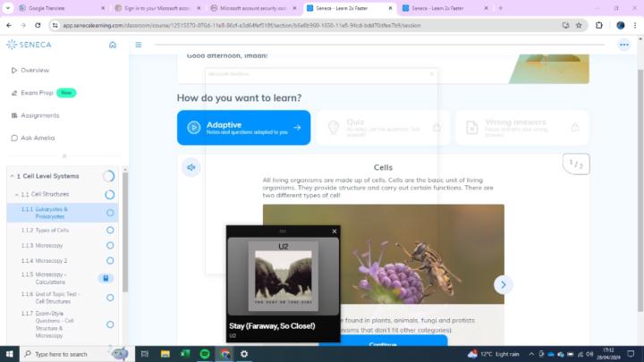This screenshot has width=644, height=362.
Task: Click browser back arrow
Action: (x=9, y=25)
